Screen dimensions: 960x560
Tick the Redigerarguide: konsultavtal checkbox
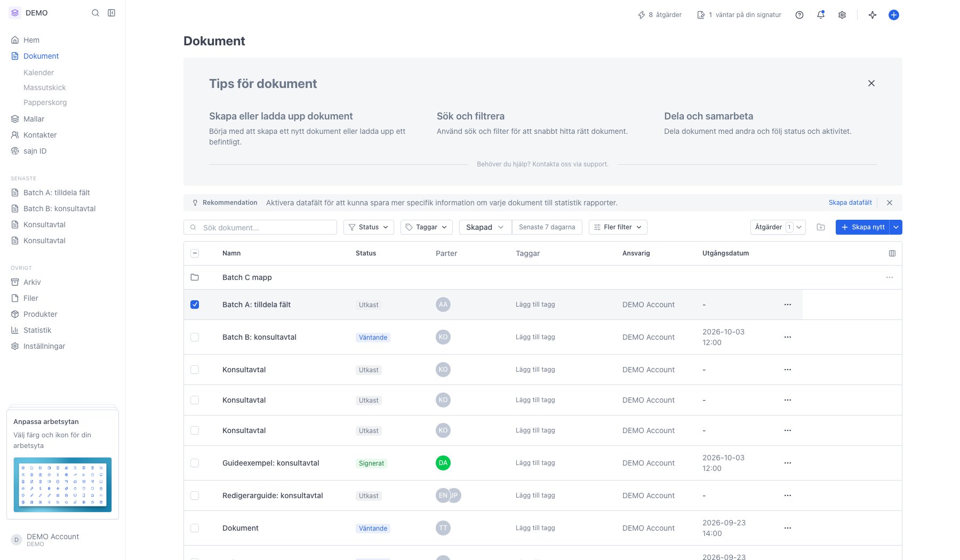pyautogui.click(x=195, y=495)
